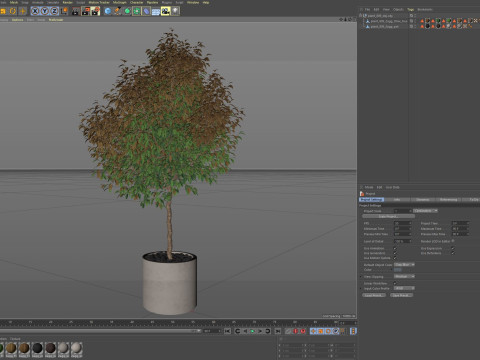The image size is (480, 360).
Task: Toggle Linear Workflow checkbox
Action: [x=395, y=283]
